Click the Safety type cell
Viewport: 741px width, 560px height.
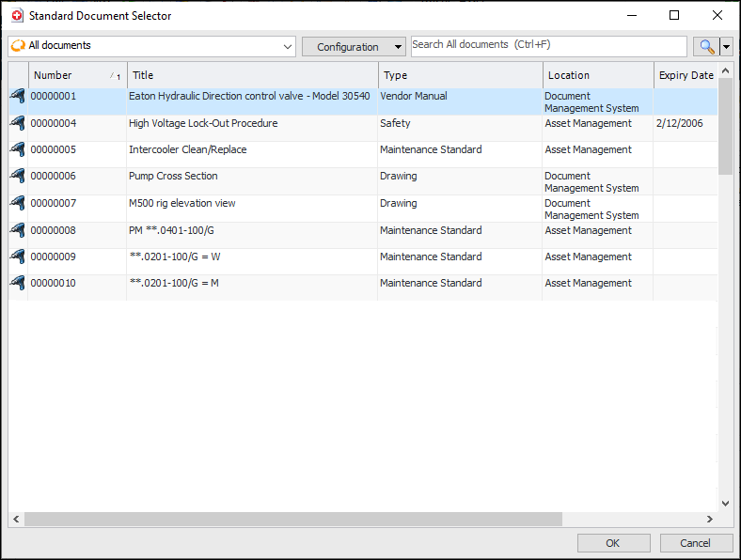[x=395, y=123]
